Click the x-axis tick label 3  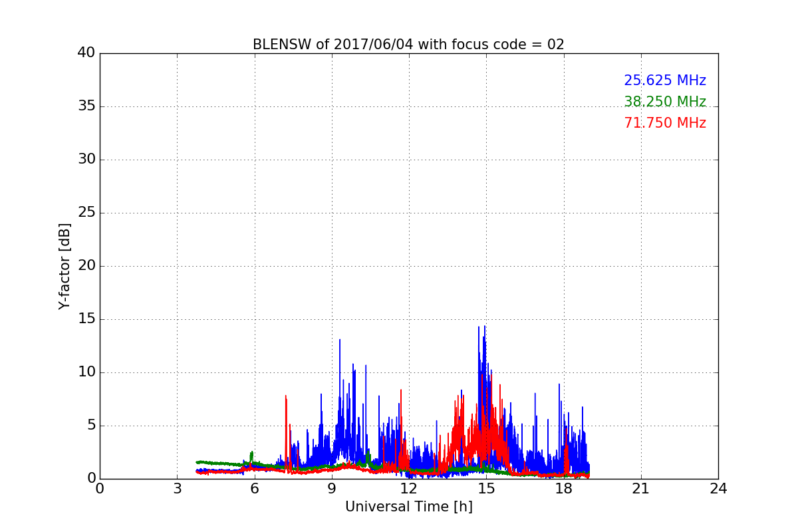pos(177,488)
